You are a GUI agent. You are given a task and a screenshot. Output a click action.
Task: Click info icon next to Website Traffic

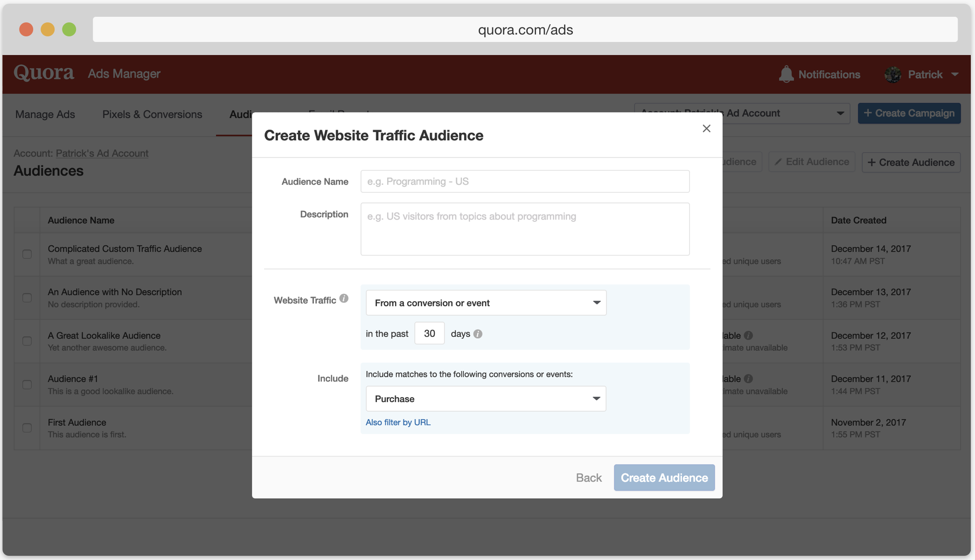tap(344, 298)
